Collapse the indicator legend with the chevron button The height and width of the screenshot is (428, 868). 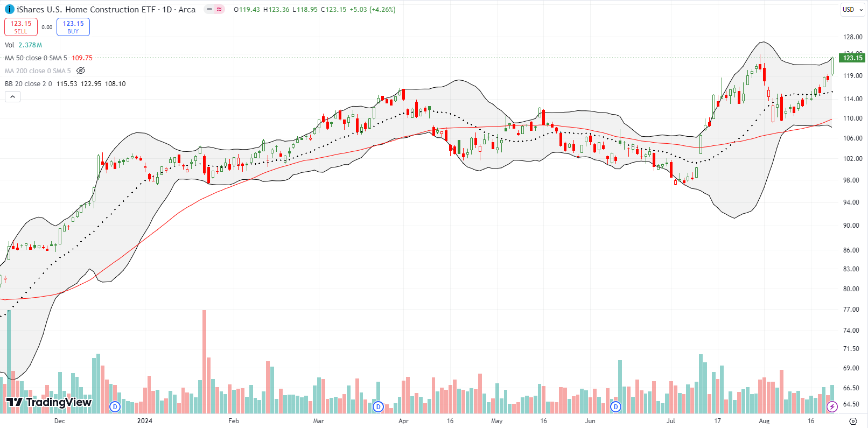point(13,96)
